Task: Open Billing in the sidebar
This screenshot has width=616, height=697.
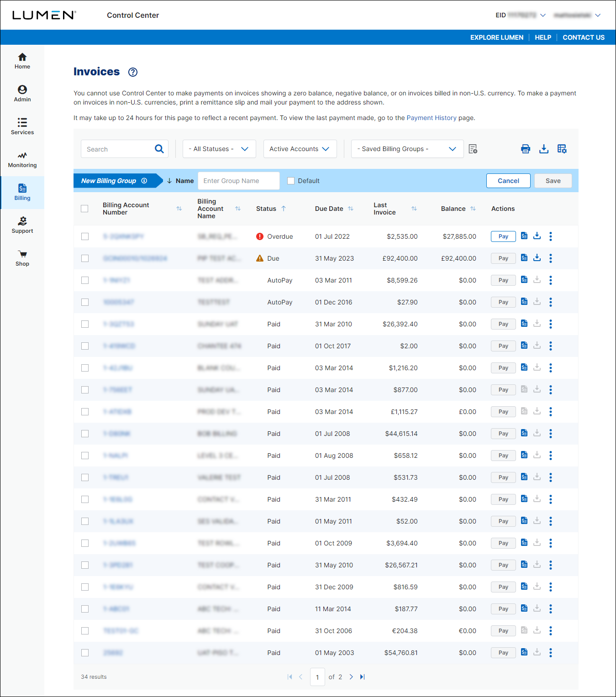Action: coord(22,193)
